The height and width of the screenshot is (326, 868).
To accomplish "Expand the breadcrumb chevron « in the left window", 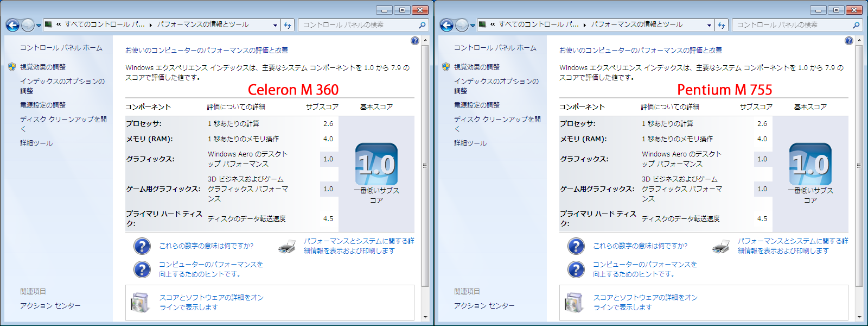I will coord(59,24).
